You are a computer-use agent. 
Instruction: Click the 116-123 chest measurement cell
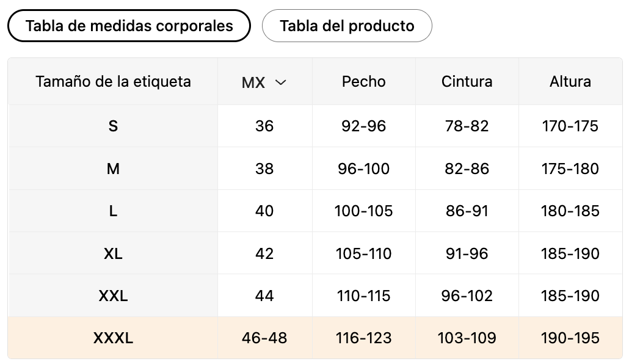click(364, 338)
